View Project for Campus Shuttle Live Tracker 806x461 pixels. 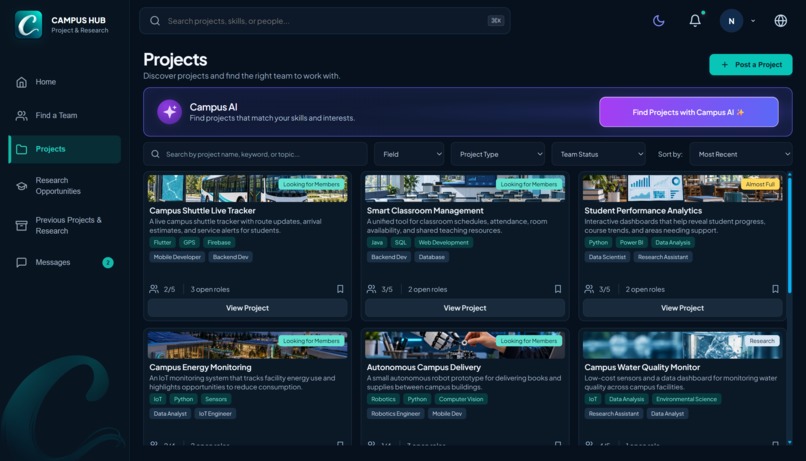pyautogui.click(x=247, y=308)
